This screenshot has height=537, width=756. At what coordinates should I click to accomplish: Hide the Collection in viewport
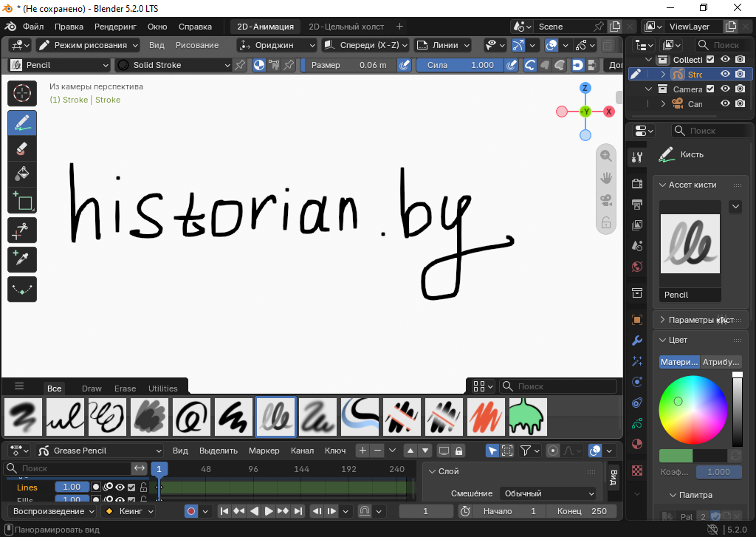pyautogui.click(x=725, y=59)
